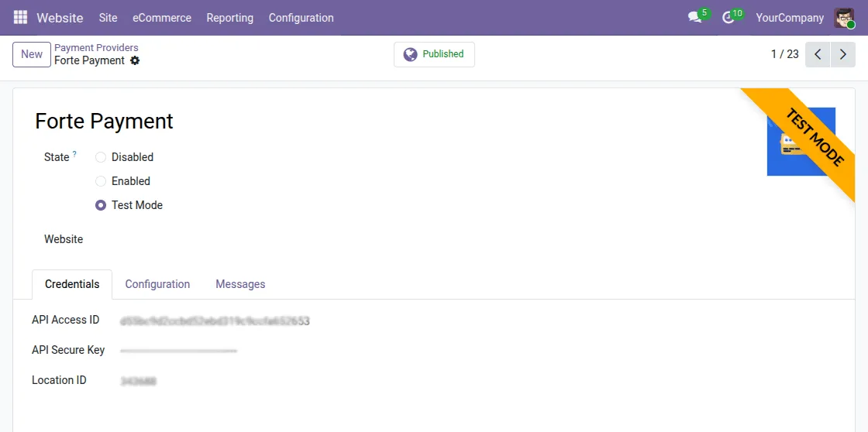
Task: Open the conversations chat icon
Action: [x=694, y=18]
